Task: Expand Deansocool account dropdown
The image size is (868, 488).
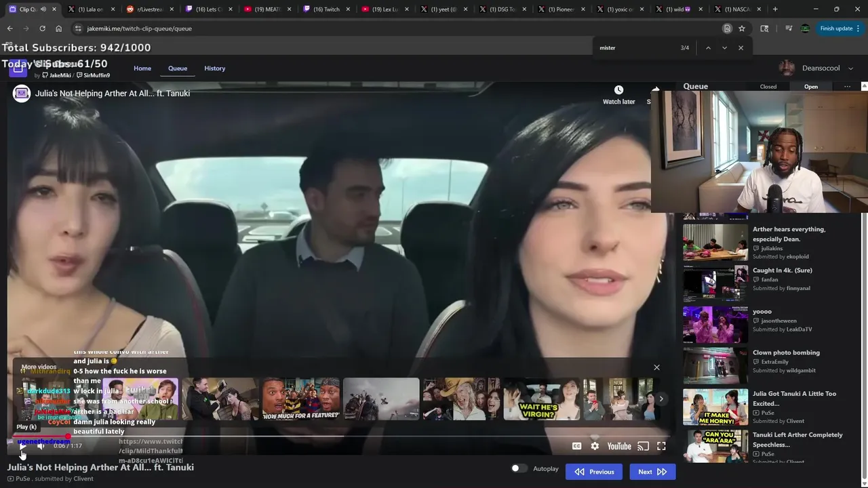Action: (x=850, y=68)
